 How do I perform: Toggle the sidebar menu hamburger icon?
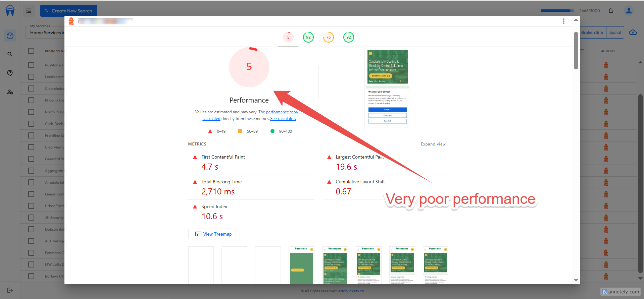tap(29, 11)
